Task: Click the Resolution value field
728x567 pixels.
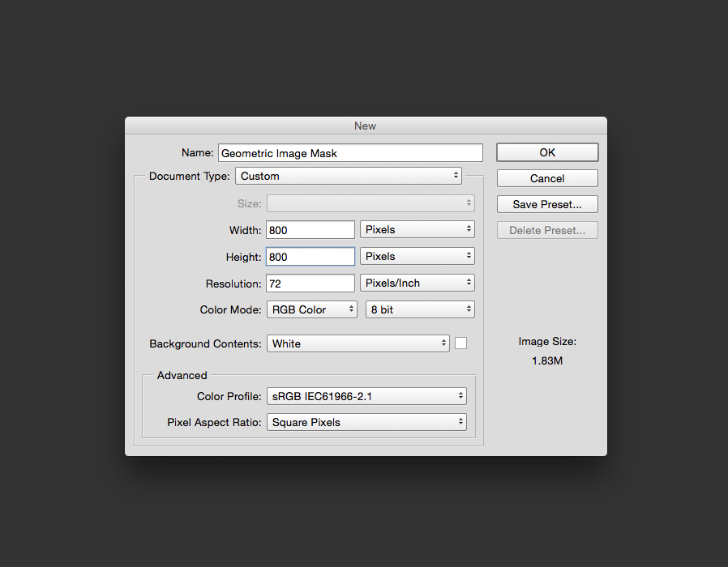Action: (310, 283)
